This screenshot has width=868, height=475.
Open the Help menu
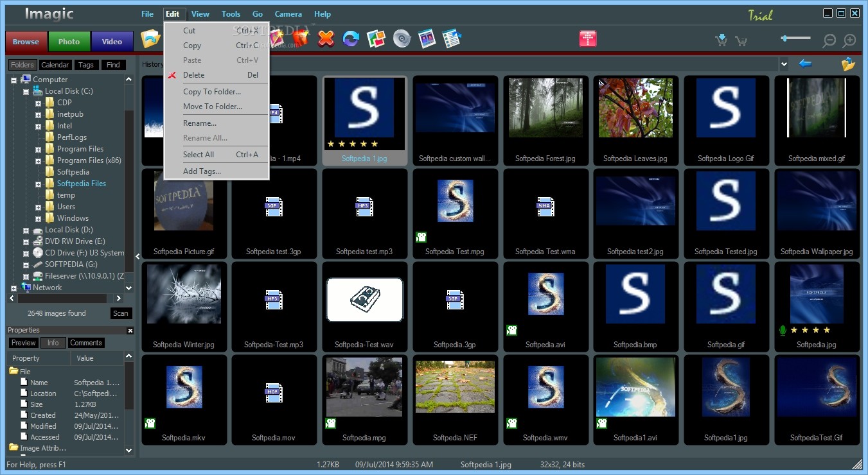point(323,14)
